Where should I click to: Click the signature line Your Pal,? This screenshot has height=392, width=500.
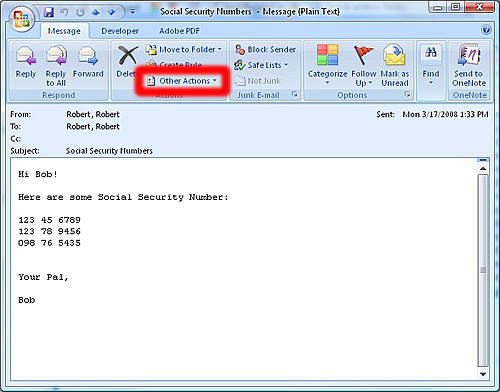[43, 277]
